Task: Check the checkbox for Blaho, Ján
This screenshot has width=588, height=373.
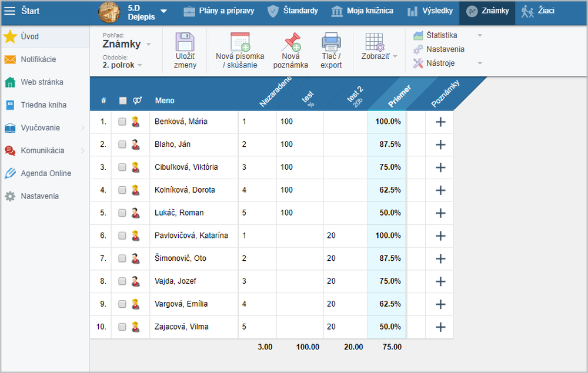Action: point(122,145)
